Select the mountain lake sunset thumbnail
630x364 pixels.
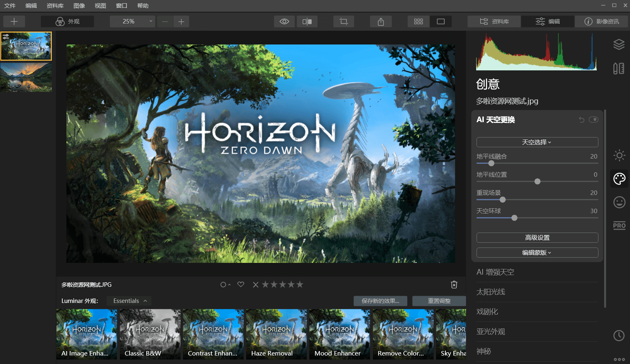(x=26, y=77)
